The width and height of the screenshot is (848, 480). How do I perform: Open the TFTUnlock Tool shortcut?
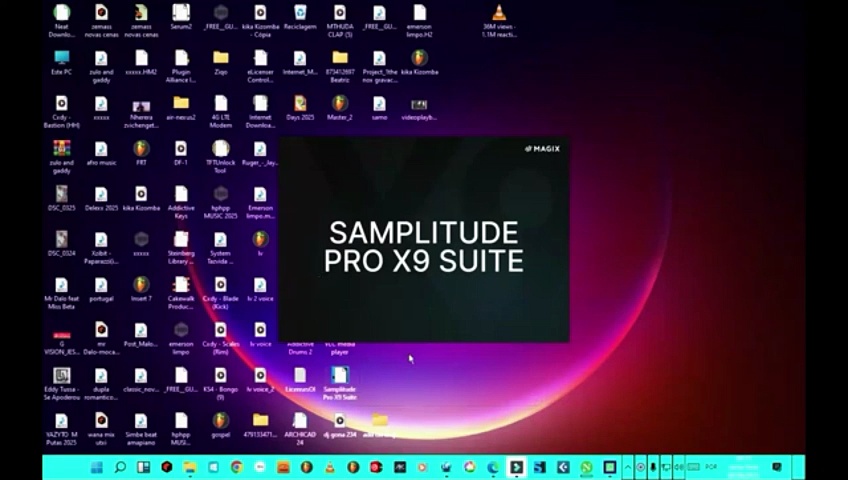(x=220, y=148)
